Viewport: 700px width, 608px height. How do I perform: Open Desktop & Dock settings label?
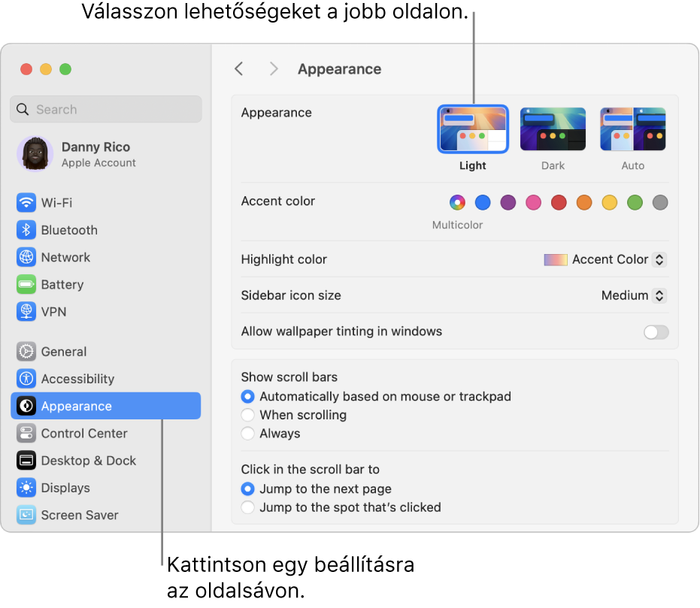click(89, 461)
